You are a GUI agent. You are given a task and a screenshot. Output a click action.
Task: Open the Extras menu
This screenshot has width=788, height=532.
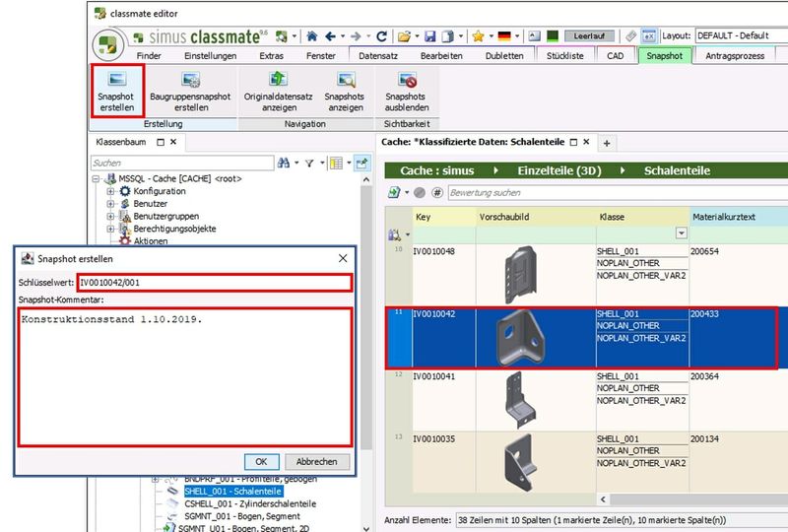coord(272,56)
